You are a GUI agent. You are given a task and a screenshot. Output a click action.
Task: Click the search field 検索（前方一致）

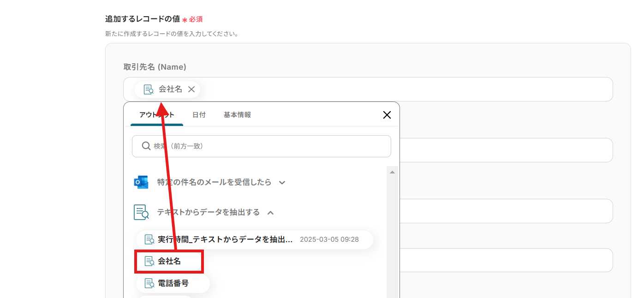tap(262, 146)
